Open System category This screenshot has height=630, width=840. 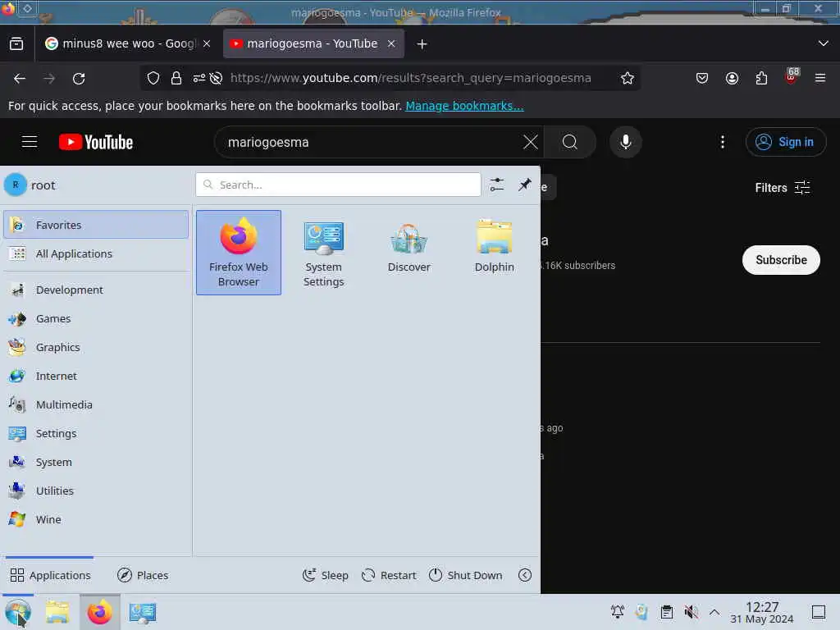[96, 463]
